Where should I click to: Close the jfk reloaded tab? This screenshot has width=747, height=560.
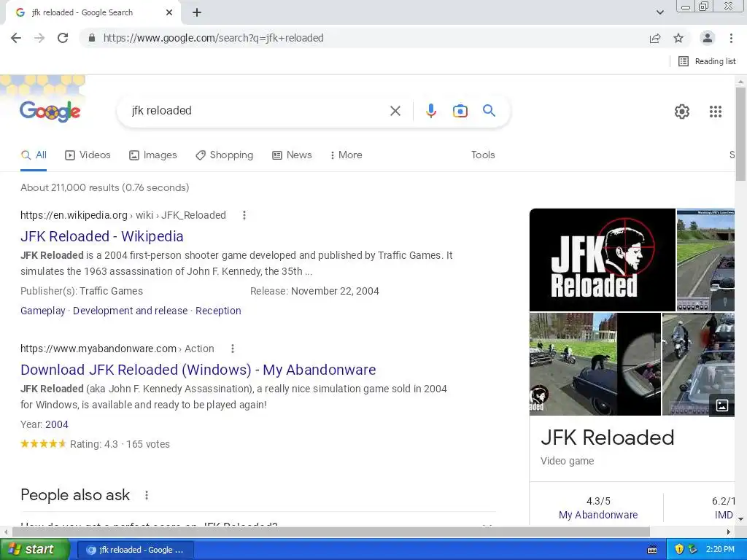(169, 12)
